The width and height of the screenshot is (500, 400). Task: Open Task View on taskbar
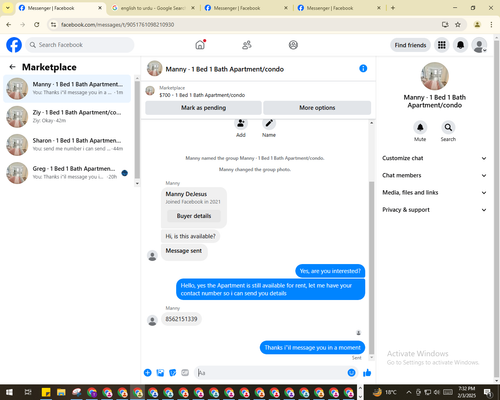click(28, 392)
